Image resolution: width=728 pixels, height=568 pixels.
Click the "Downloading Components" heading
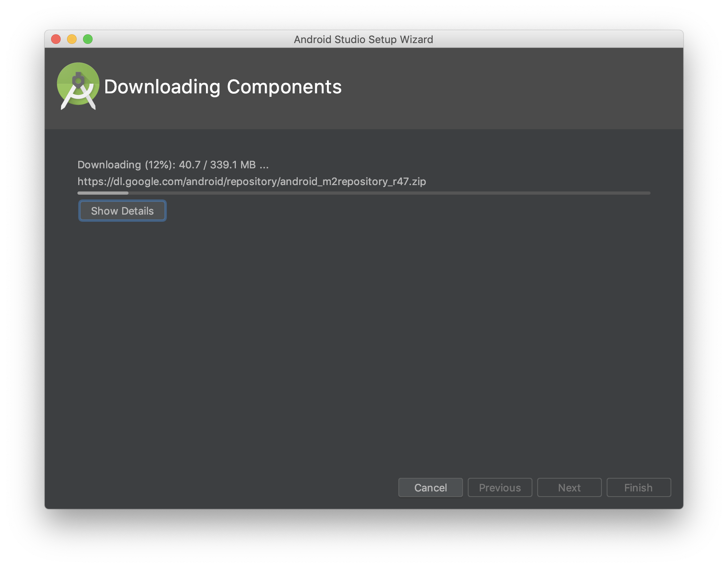point(223,87)
